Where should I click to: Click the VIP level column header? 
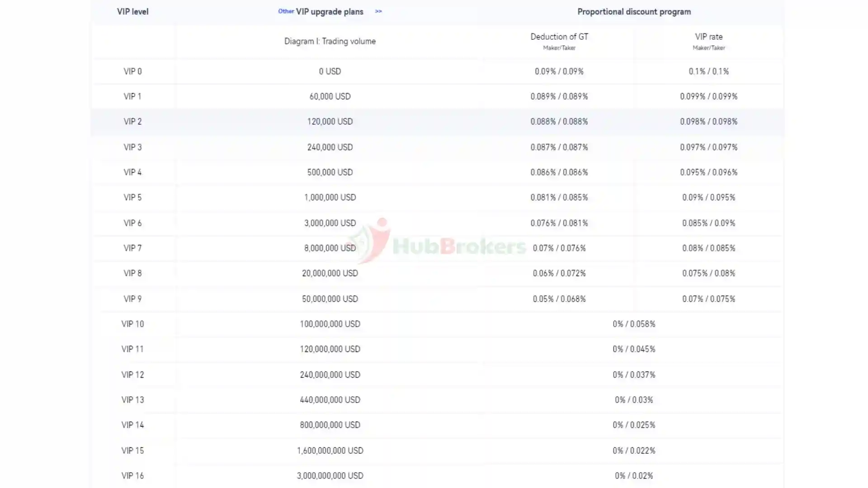tap(132, 12)
